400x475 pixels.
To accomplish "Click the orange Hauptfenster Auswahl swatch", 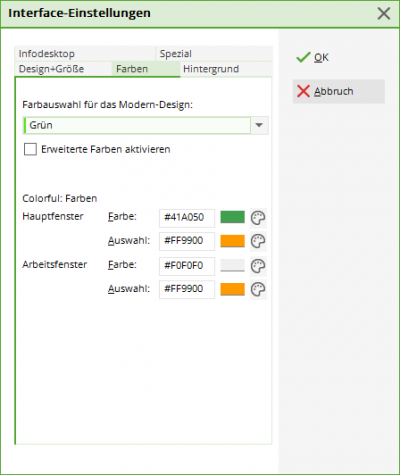I will (x=232, y=241).
